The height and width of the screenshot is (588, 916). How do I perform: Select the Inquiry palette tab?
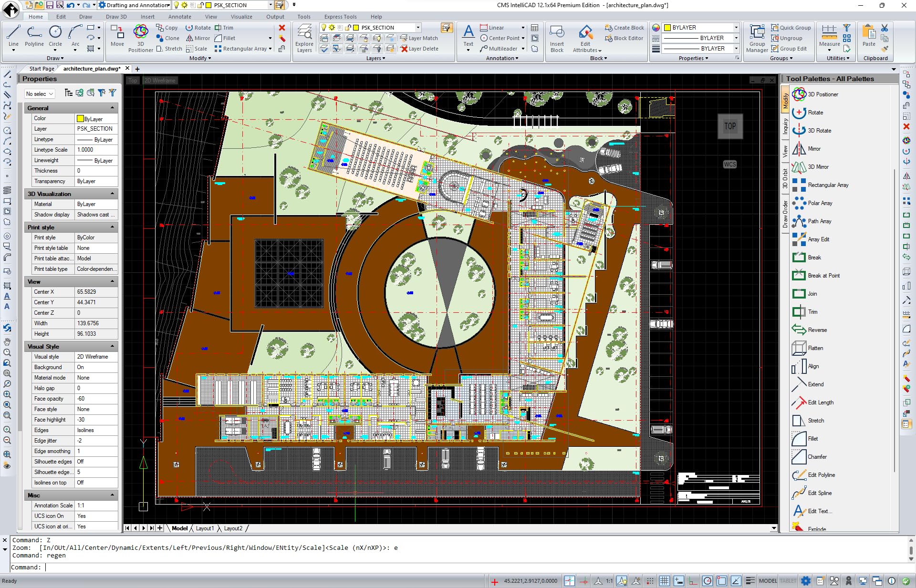(785, 126)
